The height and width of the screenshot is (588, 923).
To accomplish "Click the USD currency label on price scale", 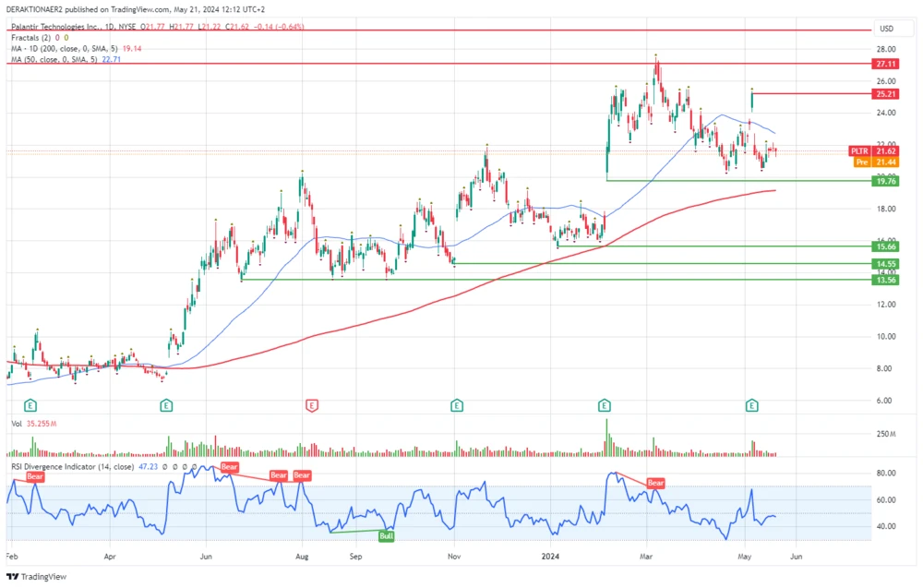I will click(x=887, y=30).
